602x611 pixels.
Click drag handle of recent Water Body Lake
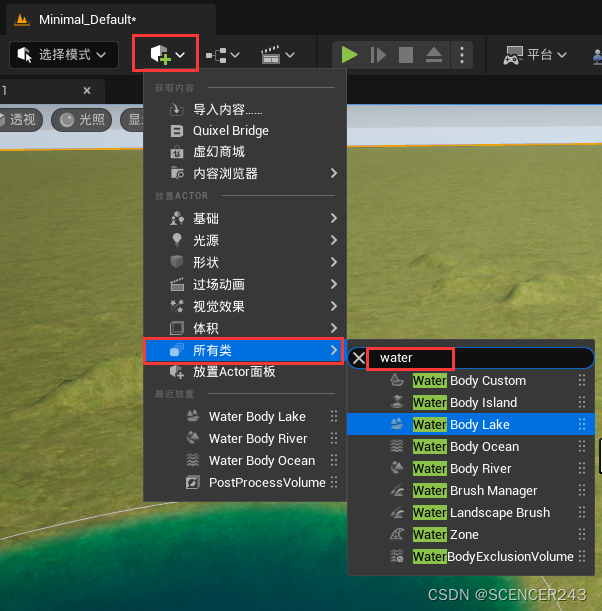334,417
